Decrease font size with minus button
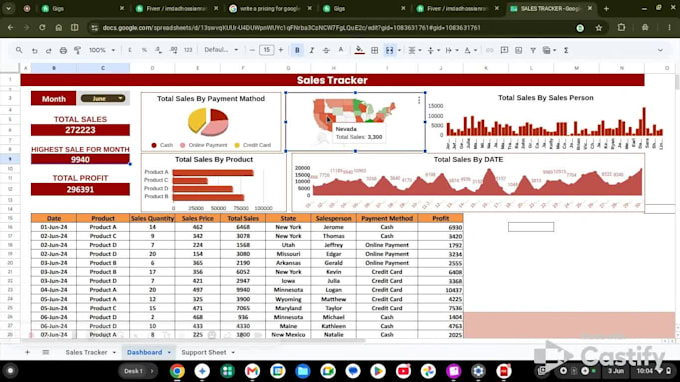This screenshot has width=680, height=382. coord(252,50)
